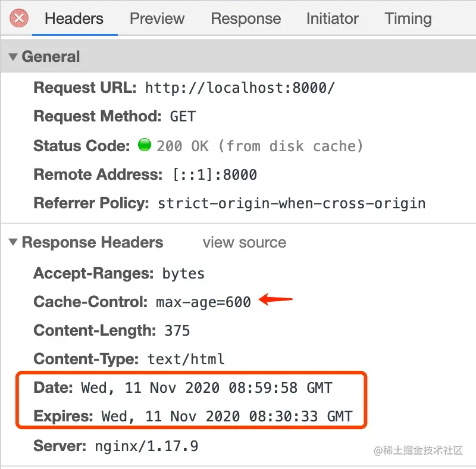Switch to the Initiator tab
The width and height of the screenshot is (476, 469).
point(332,18)
